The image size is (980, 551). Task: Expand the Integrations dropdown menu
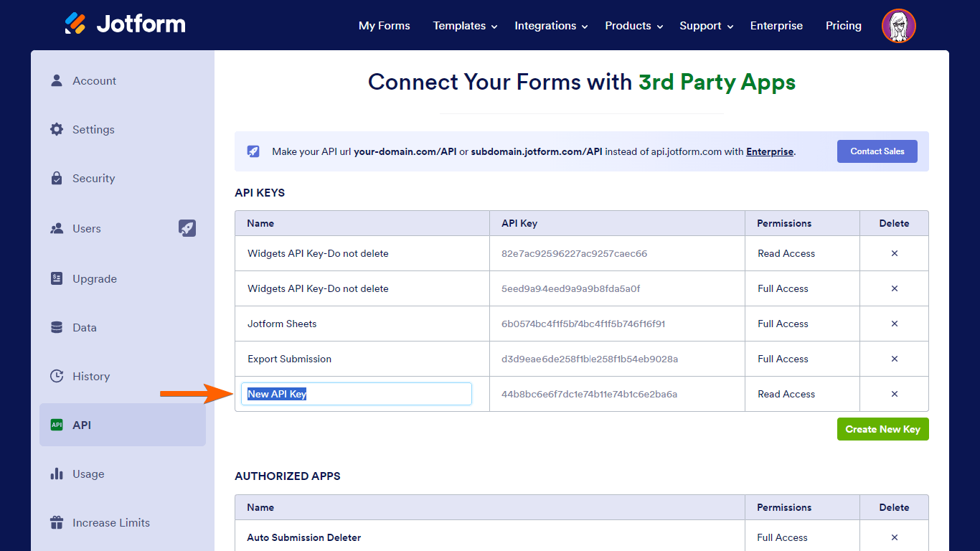[551, 26]
